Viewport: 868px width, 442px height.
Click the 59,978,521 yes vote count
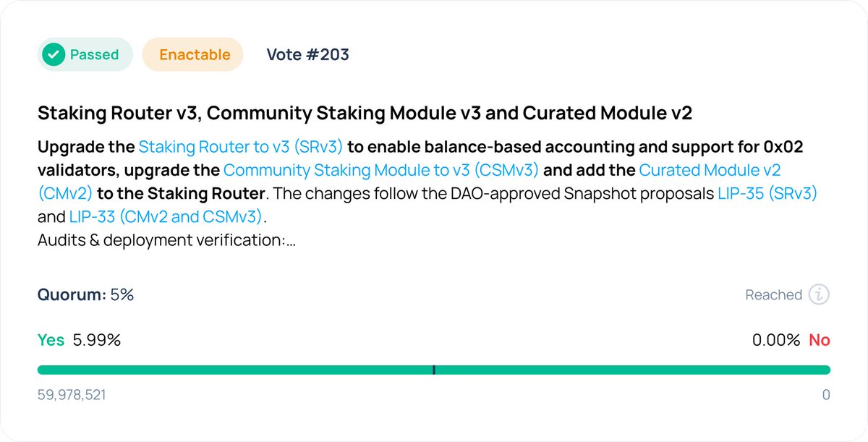pos(72,395)
